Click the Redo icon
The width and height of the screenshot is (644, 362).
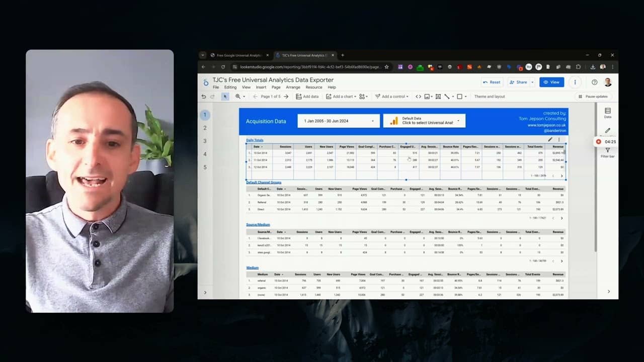(212, 97)
